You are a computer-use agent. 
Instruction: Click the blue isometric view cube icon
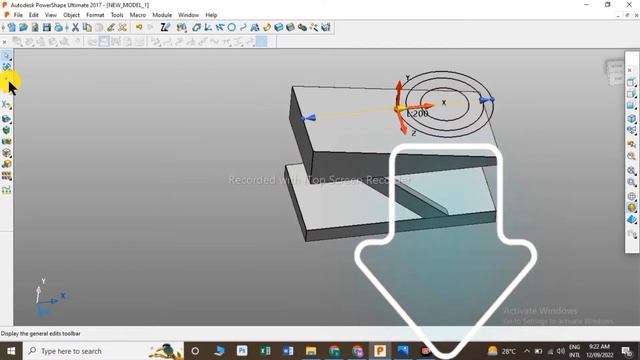[631, 118]
